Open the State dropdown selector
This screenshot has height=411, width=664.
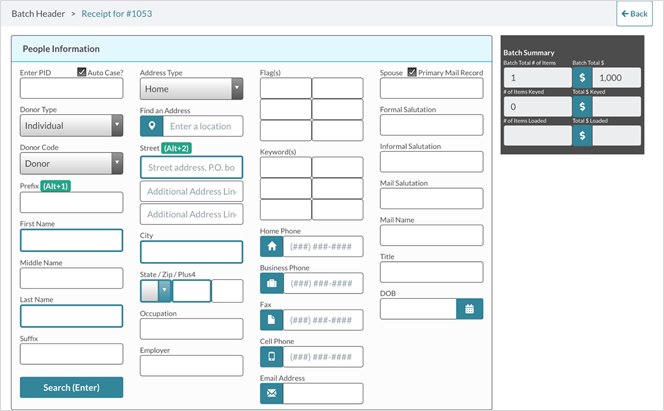156,291
